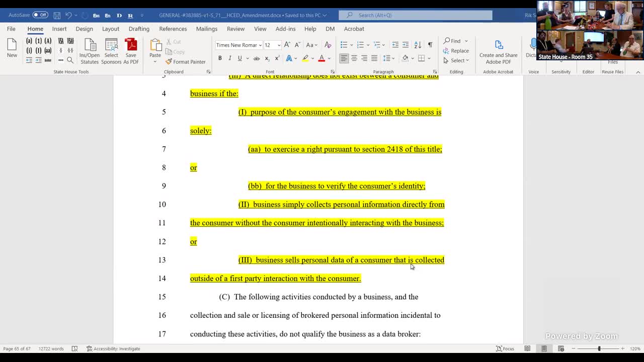Click the Replace button
644x362 pixels.
[456, 51]
